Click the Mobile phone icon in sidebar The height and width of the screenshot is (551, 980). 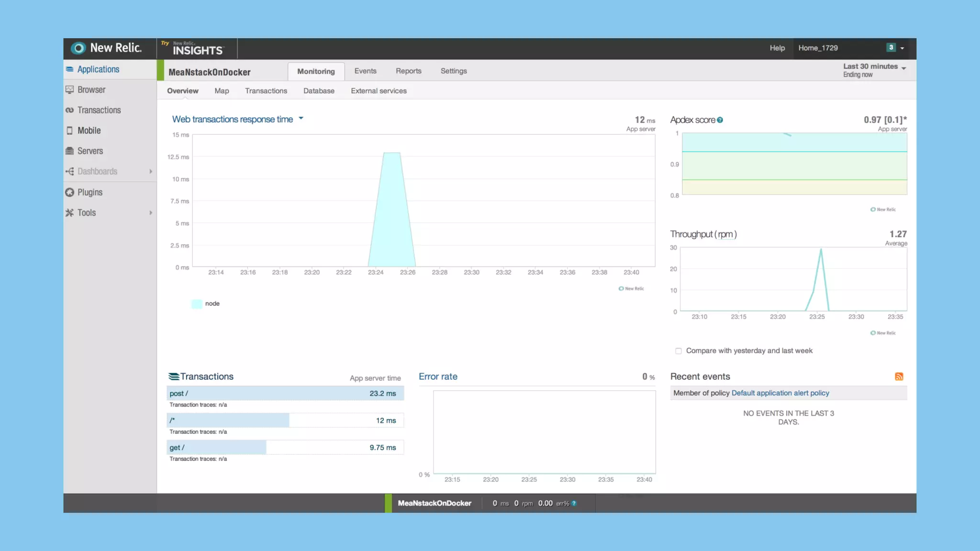pyautogui.click(x=70, y=131)
